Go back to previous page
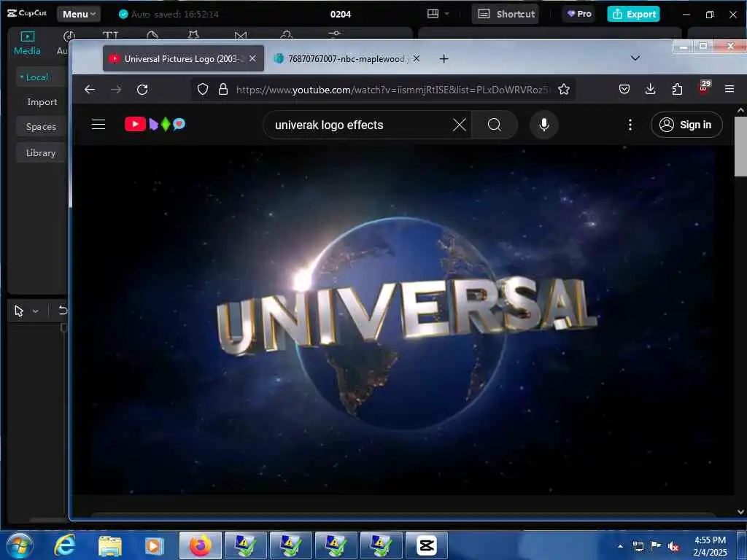Screen dimensions: 747x560 point(90,90)
